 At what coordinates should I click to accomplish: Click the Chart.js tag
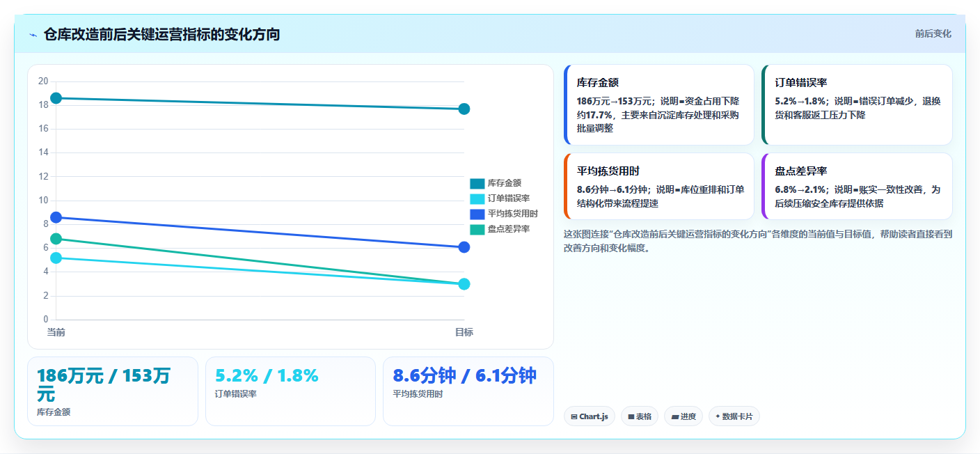[x=590, y=416]
